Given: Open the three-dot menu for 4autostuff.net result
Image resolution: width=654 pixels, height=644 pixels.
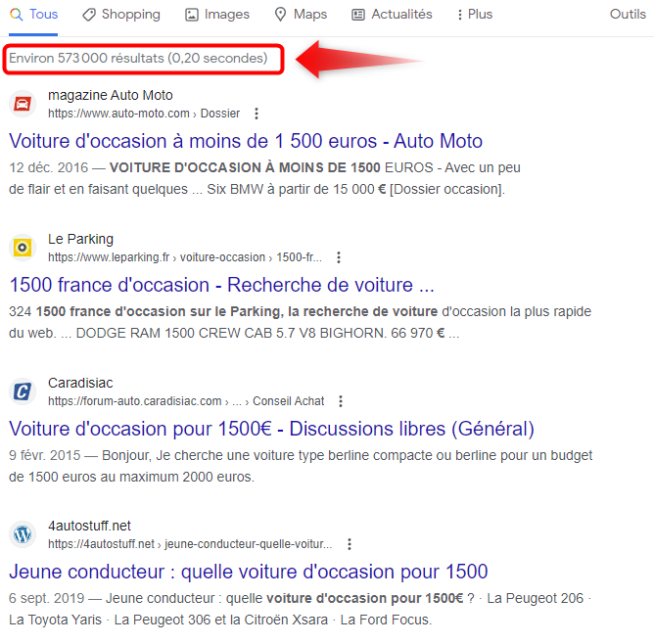Looking at the screenshot, I should tap(350, 544).
